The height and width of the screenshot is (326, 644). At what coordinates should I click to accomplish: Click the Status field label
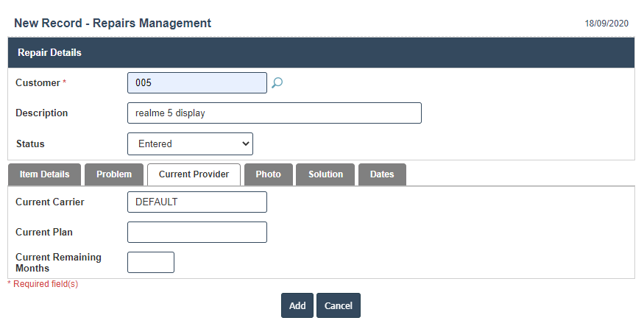tap(30, 144)
